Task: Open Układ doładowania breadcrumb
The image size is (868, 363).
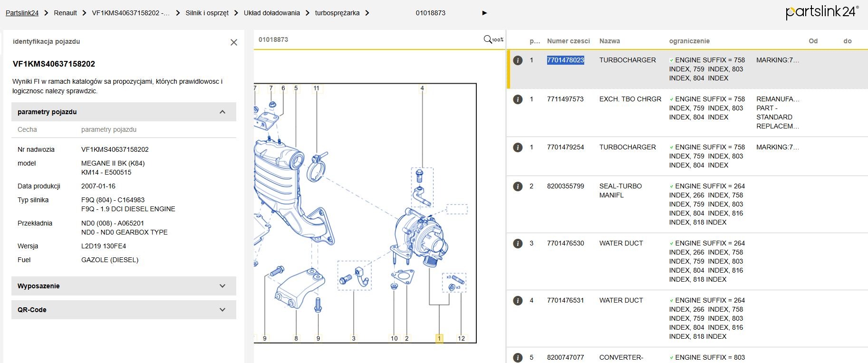Action: point(272,13)
